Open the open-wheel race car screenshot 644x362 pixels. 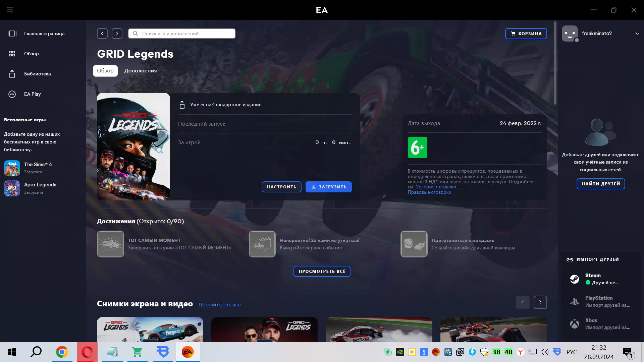coord(493,329)
